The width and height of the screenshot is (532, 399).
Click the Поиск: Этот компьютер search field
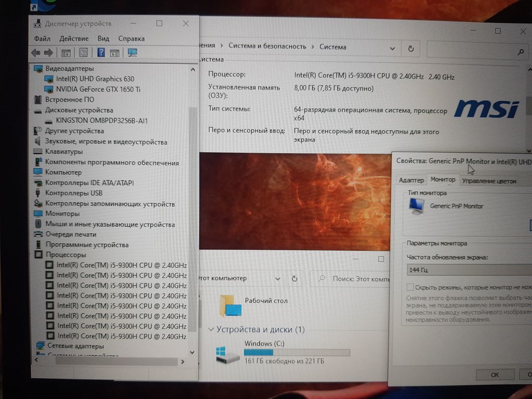coord(358,279)
